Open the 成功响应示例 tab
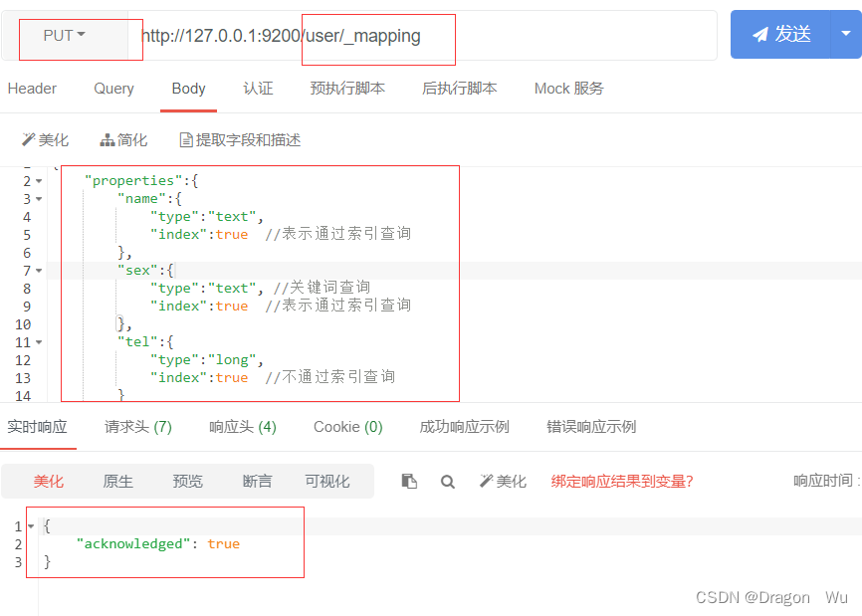862x616 pixels. pyautogui.click(x=465, y=427)
